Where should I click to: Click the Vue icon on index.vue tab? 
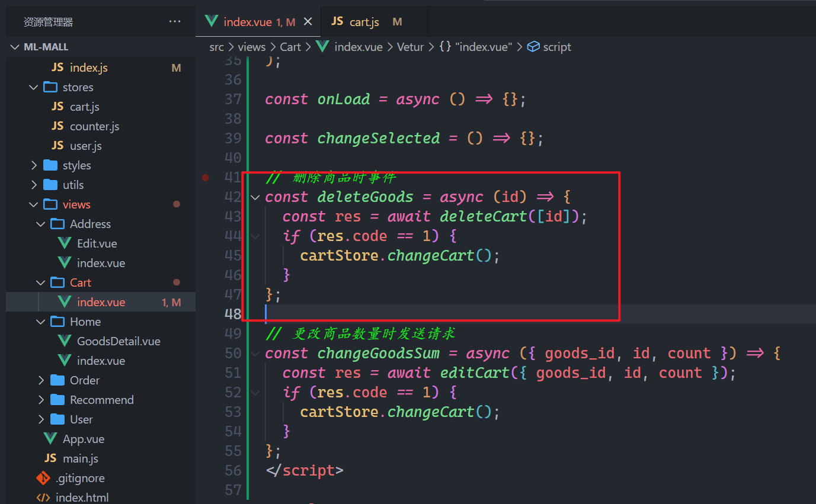(x=211, y=21)
